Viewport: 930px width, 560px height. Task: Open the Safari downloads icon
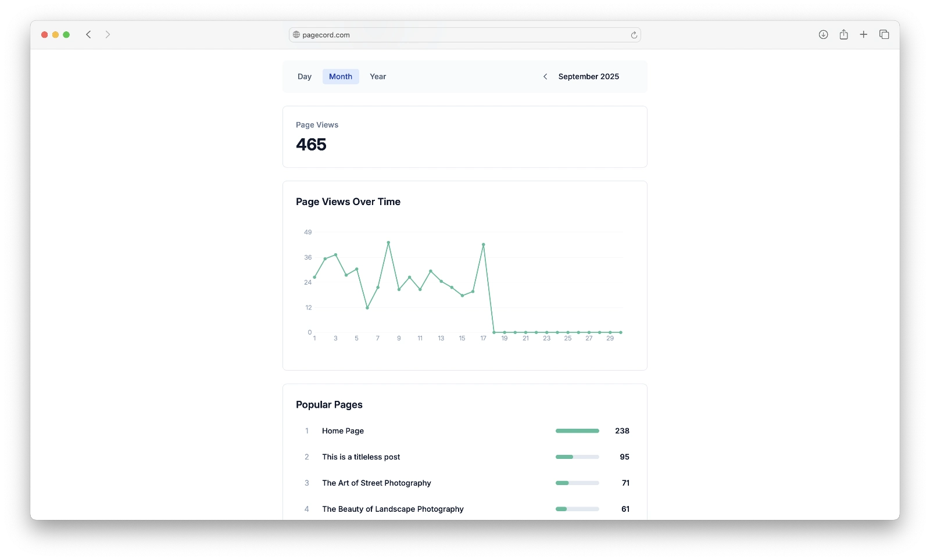823,35
